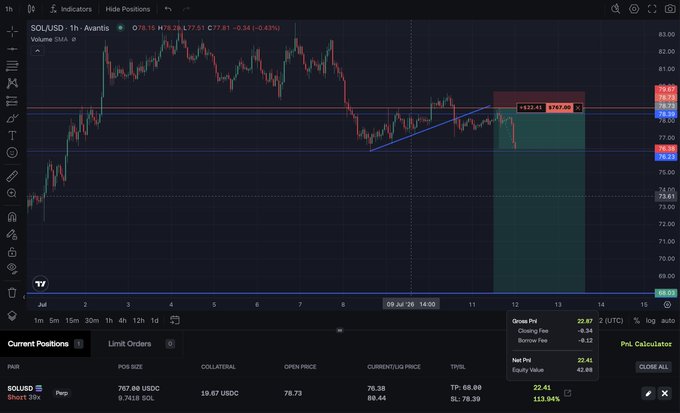Toggle stay in drawing mode
This screenshot has height=413, width=680.
[x=12, y=235]
